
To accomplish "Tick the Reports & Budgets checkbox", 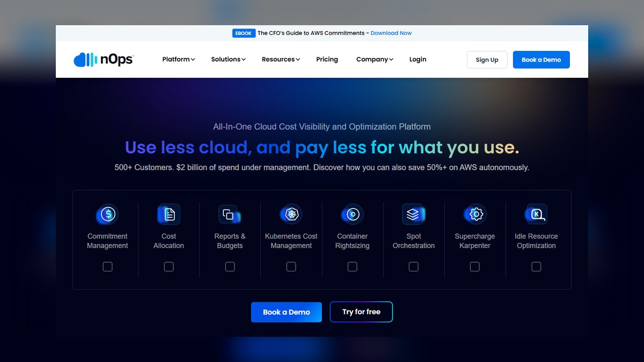I will [230, 267].
